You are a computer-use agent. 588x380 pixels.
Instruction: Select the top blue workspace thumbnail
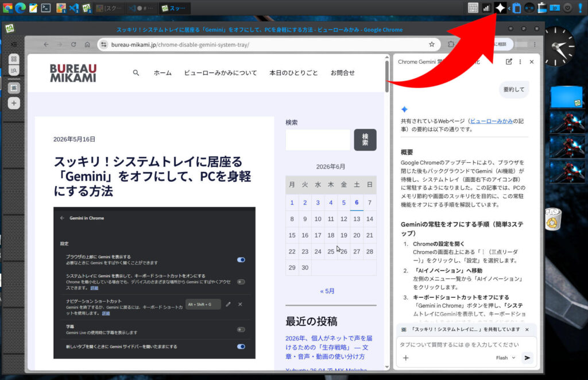coord(567,97)
